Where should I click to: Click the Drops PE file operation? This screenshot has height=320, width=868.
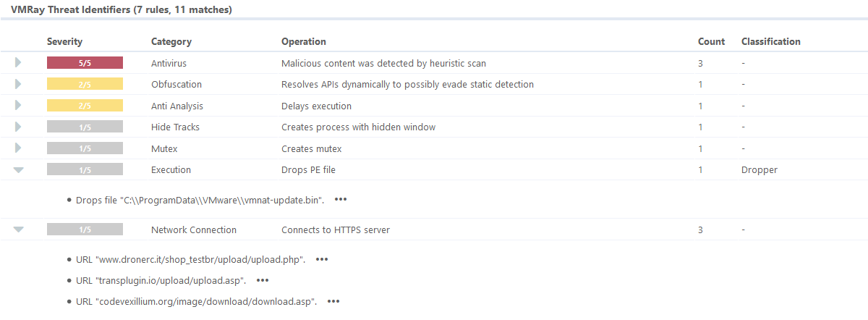click(x=308, y=169)
